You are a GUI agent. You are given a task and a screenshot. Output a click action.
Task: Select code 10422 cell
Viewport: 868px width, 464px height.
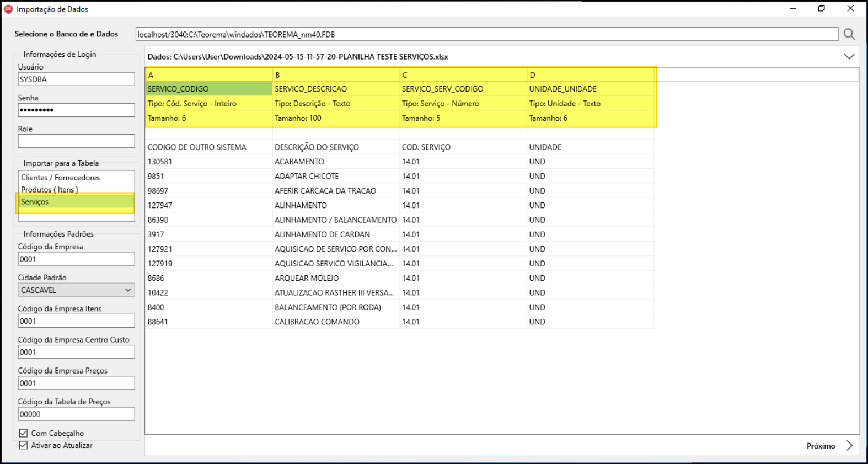coord(209,293)
